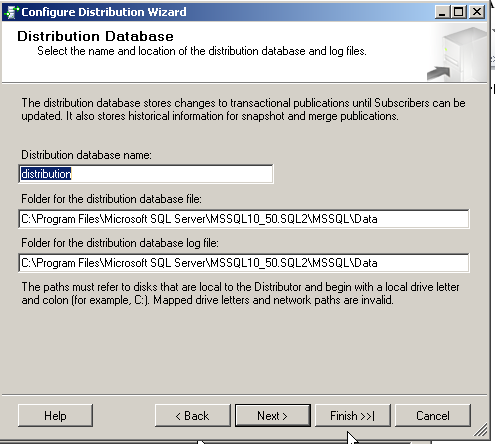
Task: Click the 'Distribution database name:' label
Action: [86, 155]
